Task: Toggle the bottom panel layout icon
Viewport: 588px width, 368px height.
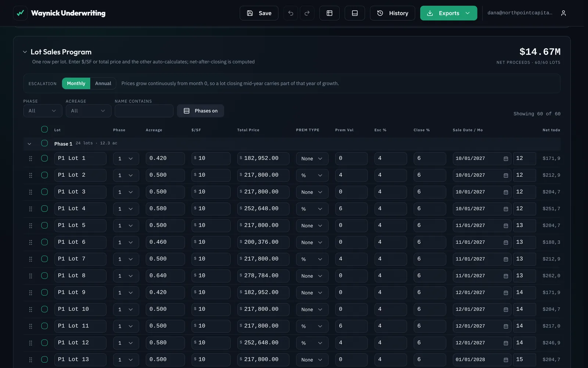Action: click(355, 13)
